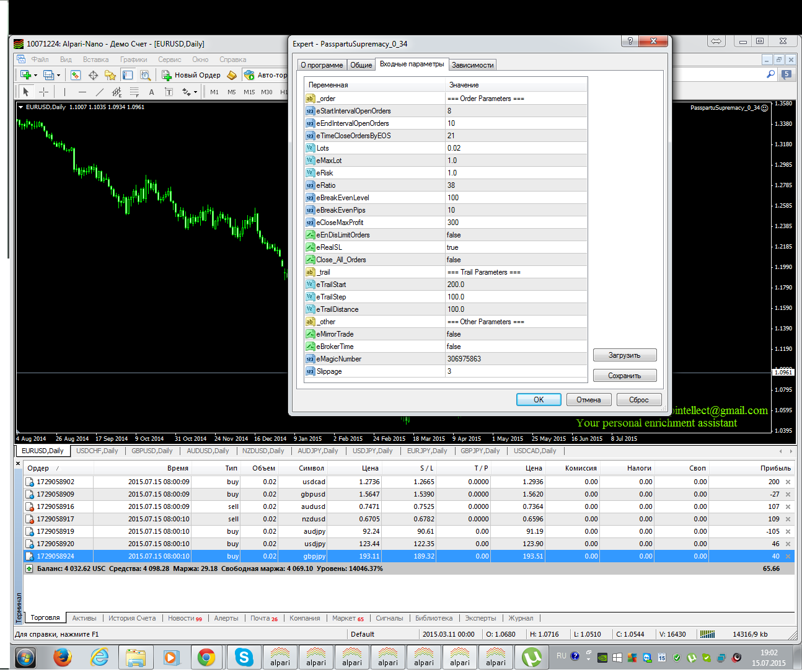Select the GBPUSD,Daily chart tab
The image size is (802, 672).
point(152,451)
